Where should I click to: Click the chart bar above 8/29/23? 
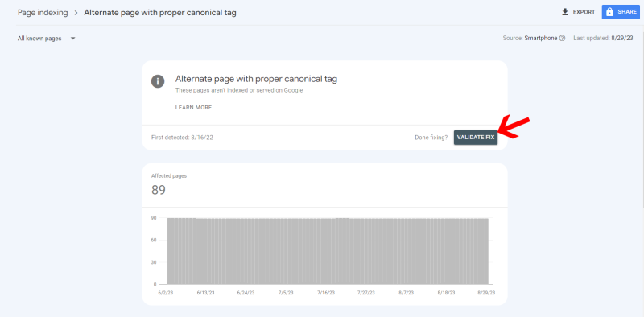coord(486,251)
